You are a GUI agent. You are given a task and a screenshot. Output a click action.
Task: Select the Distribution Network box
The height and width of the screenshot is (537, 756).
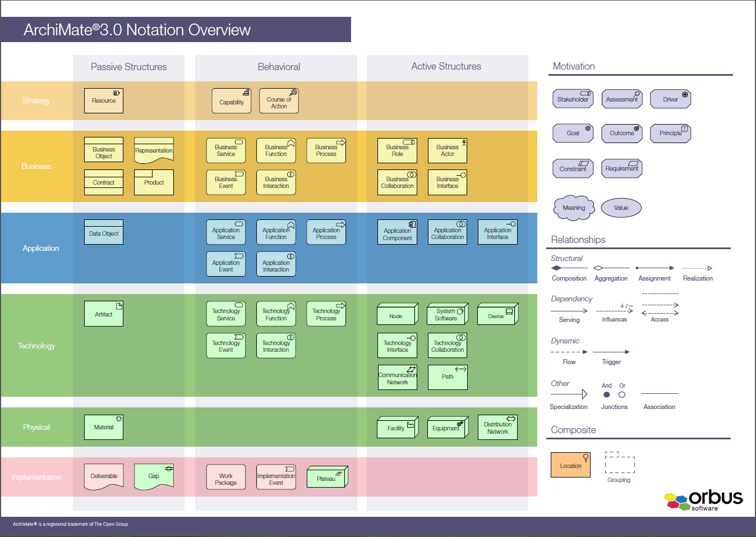click(497, 428)
